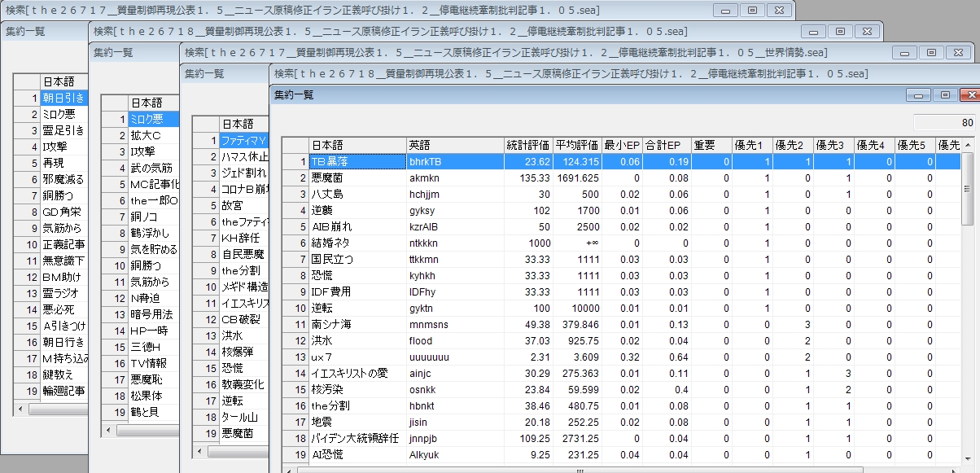Viewport: 980px width, 473px height.
Task: Select the イエスキリストの愛 cell
Action: 357,373
